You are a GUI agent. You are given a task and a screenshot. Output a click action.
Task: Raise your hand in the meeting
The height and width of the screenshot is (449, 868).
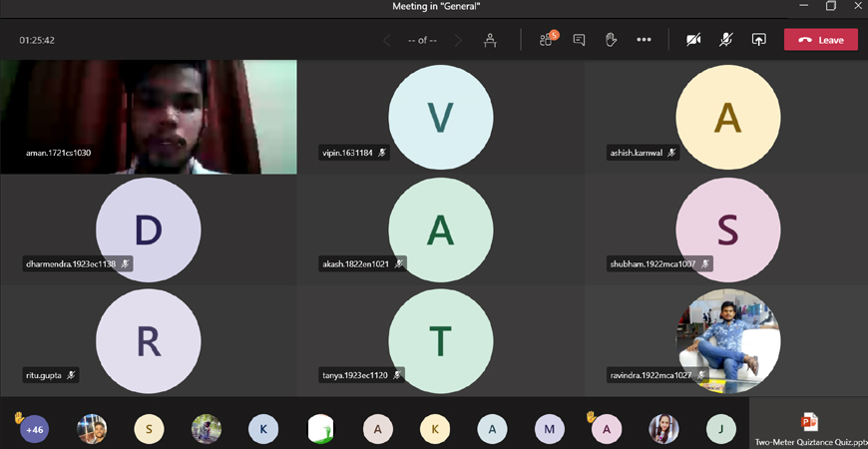pyautogui.click(x=612, y=40)
